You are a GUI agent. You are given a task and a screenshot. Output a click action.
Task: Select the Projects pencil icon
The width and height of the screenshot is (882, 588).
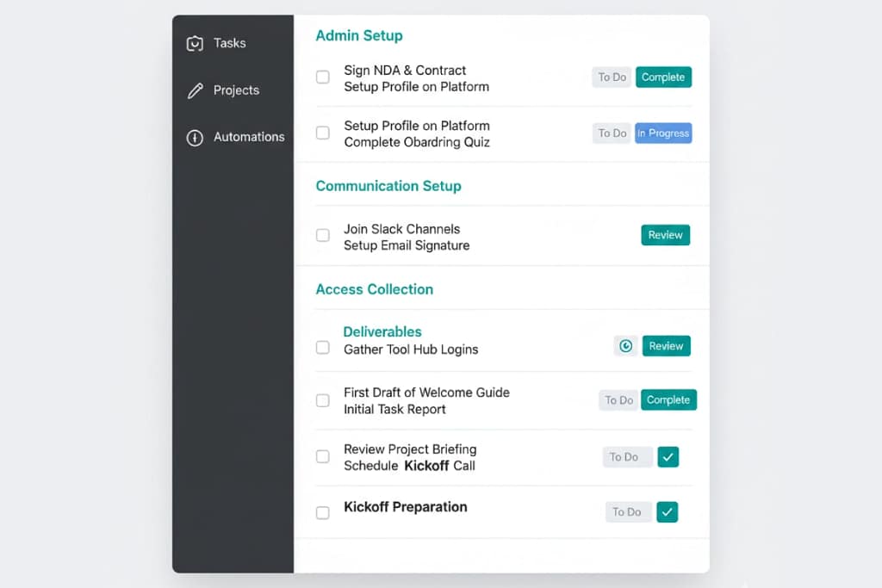click(194, 90)
